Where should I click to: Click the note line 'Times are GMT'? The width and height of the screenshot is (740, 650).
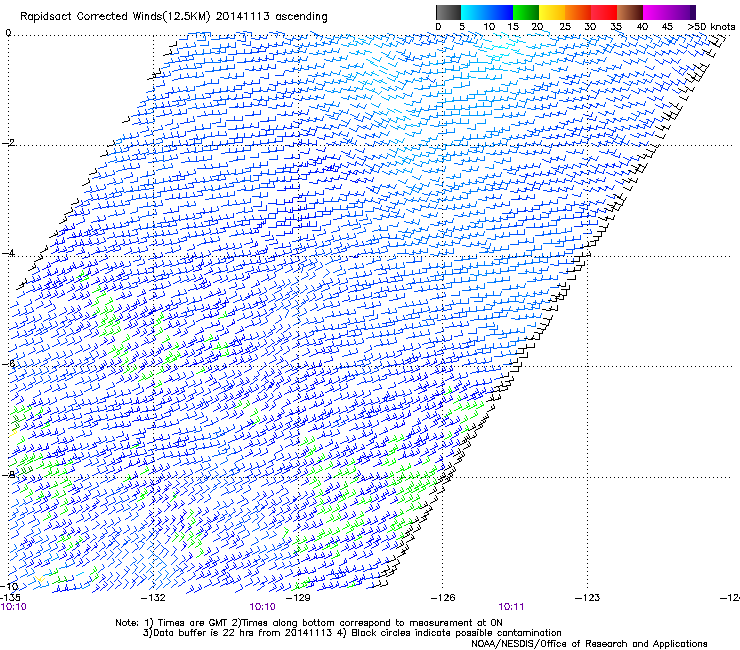[x=192, y=623]
